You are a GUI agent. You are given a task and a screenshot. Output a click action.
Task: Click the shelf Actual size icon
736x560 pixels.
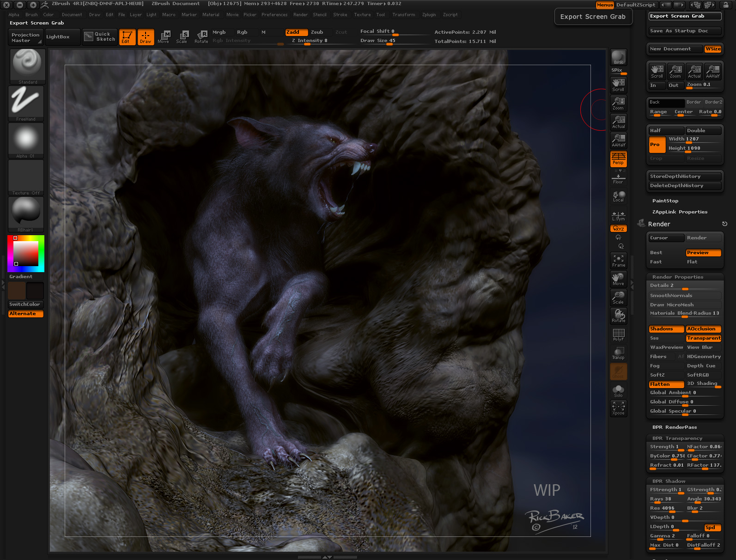[x=618, y=122]
